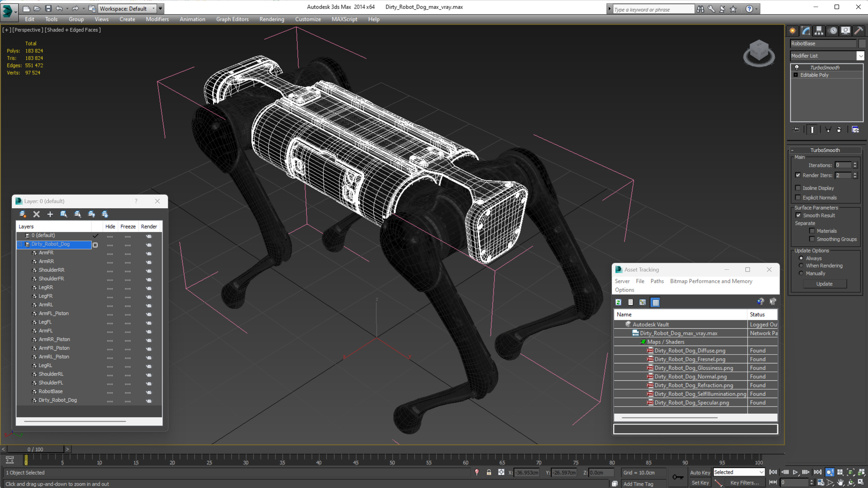Image resolution: width=868 pixels, height=488 pixels.
Task: Open the Modifiers menu
Action: click(x=157, y=19)
